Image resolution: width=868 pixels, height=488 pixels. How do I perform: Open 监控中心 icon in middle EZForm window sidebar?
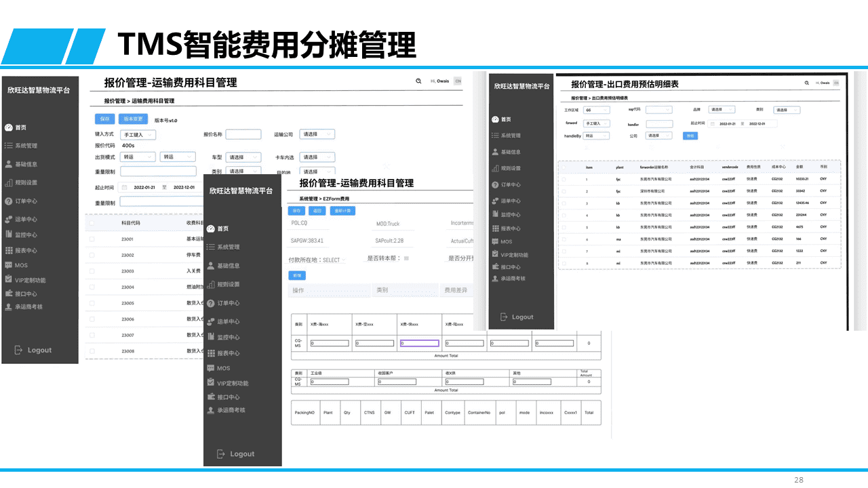[211, 337]
